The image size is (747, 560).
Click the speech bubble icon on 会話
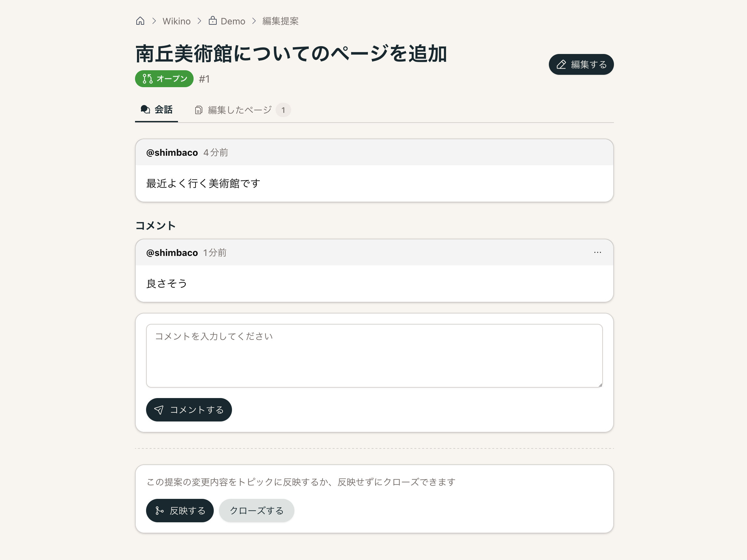[145, 110]
